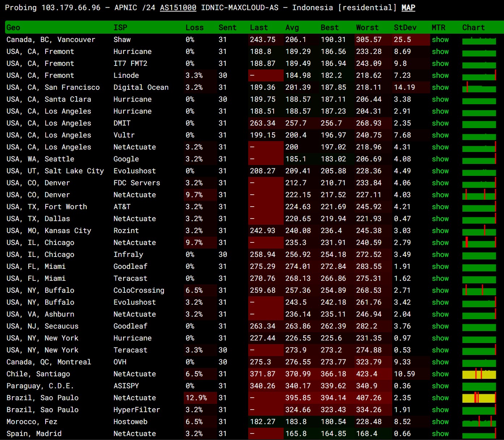The width and height of the screenshot is (504, 440).
Task: Click the Worst column header
Action: (x=367, y=27)
